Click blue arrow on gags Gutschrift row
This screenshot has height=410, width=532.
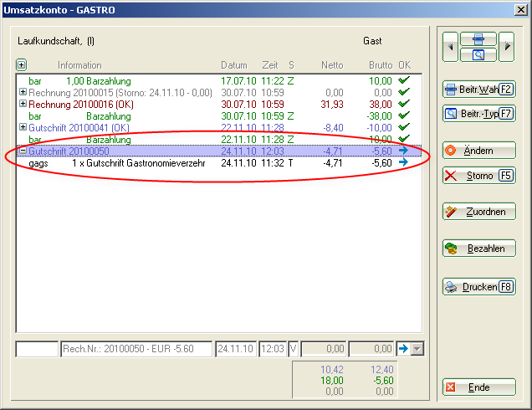click(403, 162)
